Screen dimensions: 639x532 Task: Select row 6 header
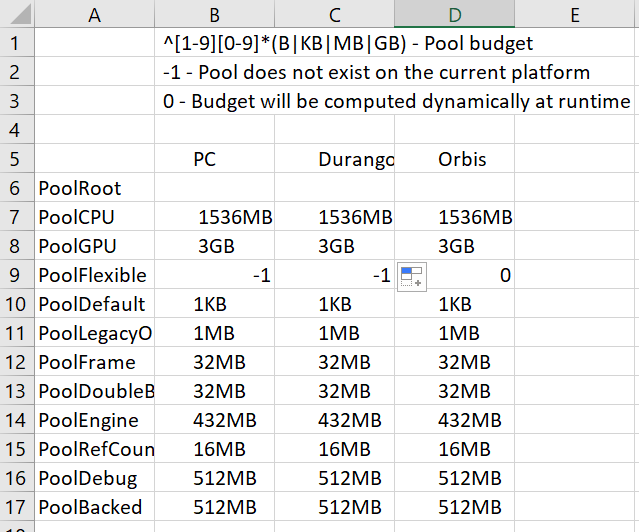tap(17, 188)
